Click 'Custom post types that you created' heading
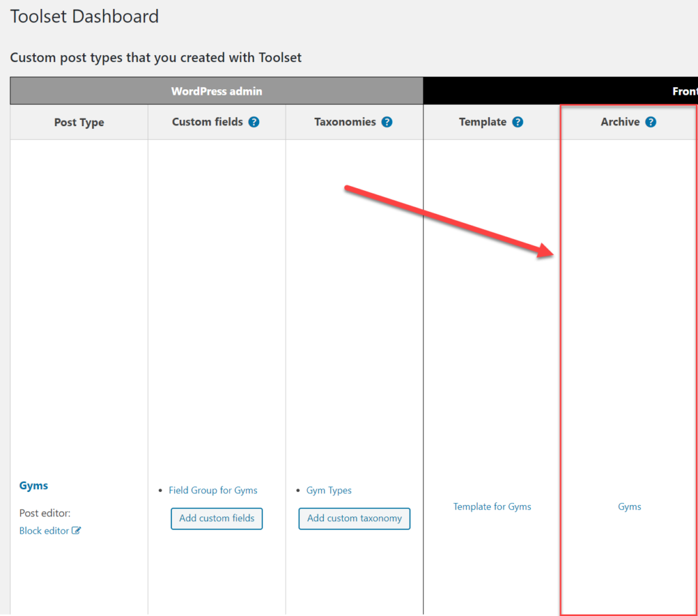 156,57
